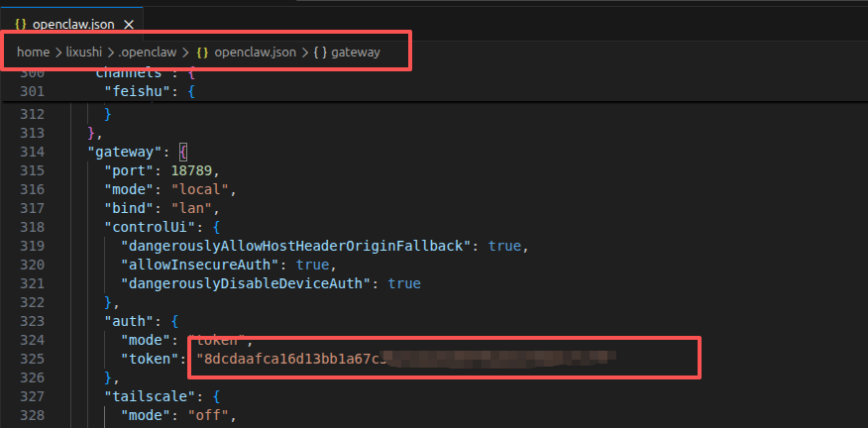
Task: Click line number 325
Action: [x=32, y=359]
